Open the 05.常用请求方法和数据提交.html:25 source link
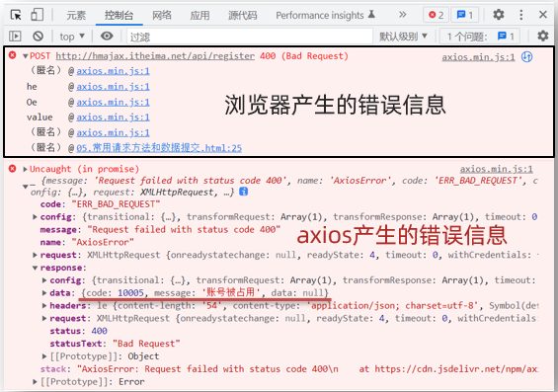 coord(159,148)
